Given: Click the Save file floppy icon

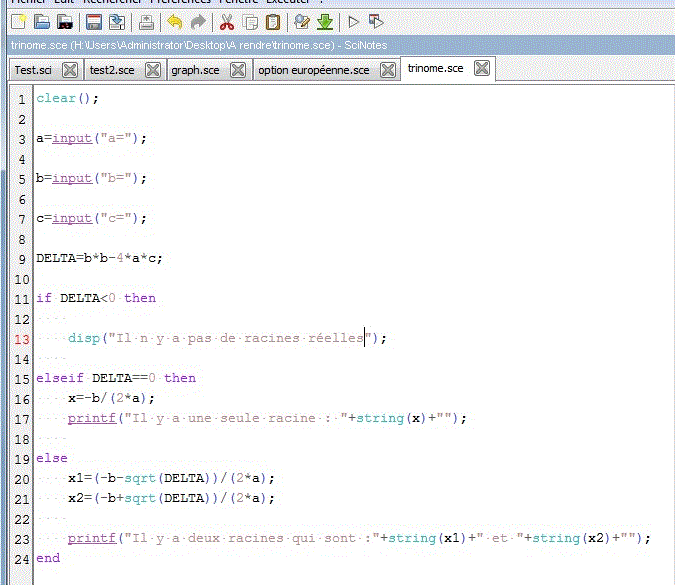Looking at the screenshot, I should (x=93, y=21).
